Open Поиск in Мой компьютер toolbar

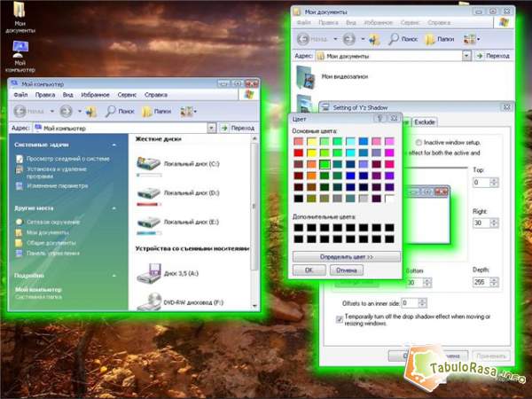coord(120,111)
